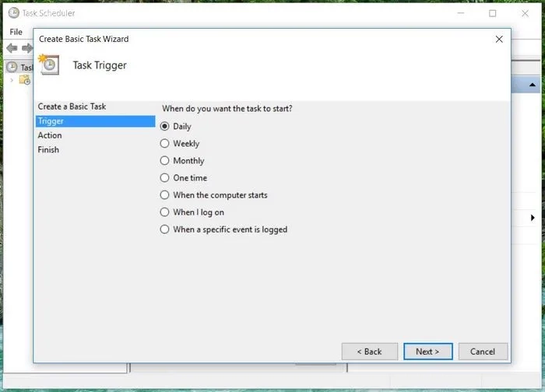
Task: Cancel the wizard with Cancel button
Action: 483,352
